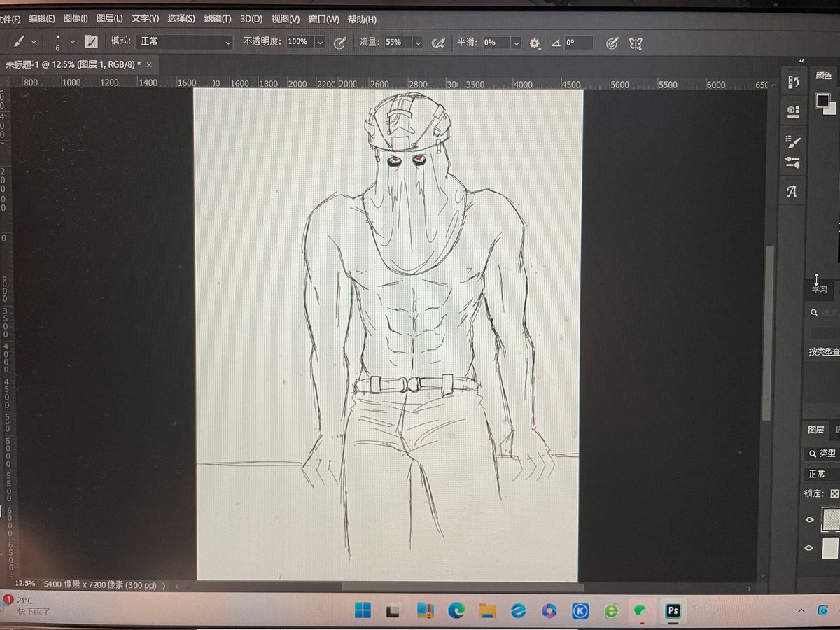Image resolution: width=840 pixels, height=630 pixels.
Task: Open the 图像(I) menu
Action: [x=76, y=19]
